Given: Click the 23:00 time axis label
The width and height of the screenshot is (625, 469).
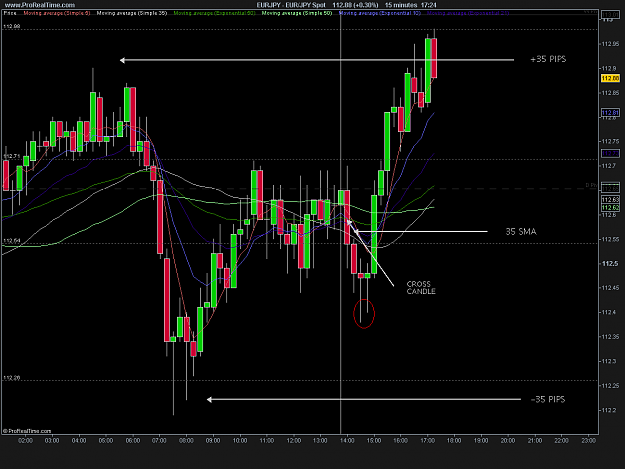Looking at the screenshot, I should pyautogui.click(x=588, y=440).
